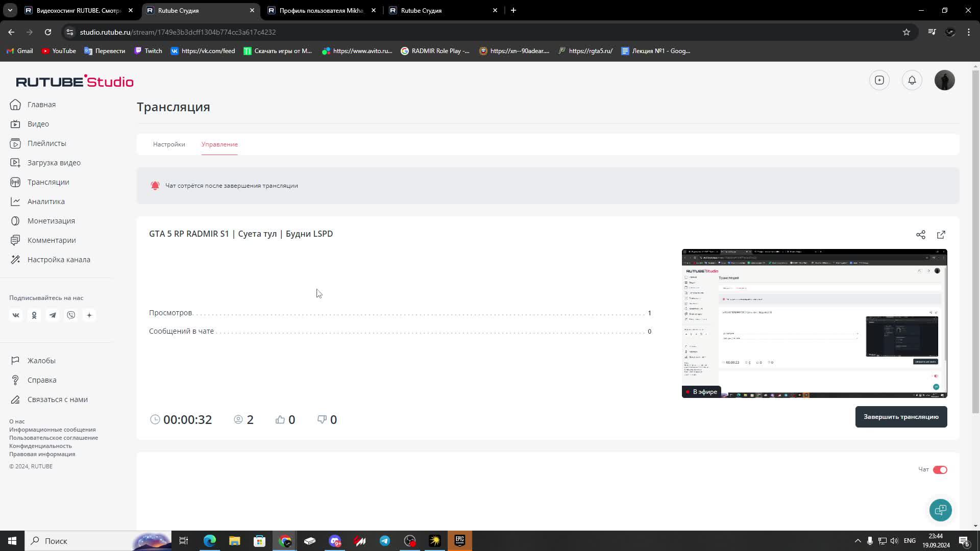This screenshot has width=980, height=551.
Task: Click the page vertical scrollbar
Action: point(975,241)
